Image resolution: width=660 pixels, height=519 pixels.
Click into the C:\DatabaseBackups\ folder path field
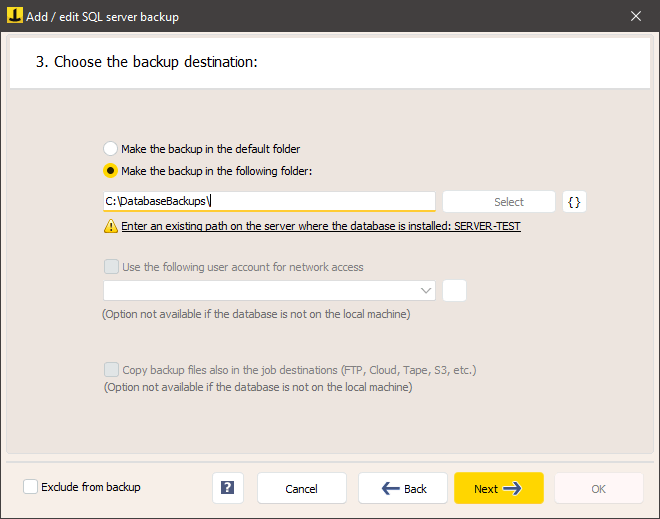click(x=269, y=201)
